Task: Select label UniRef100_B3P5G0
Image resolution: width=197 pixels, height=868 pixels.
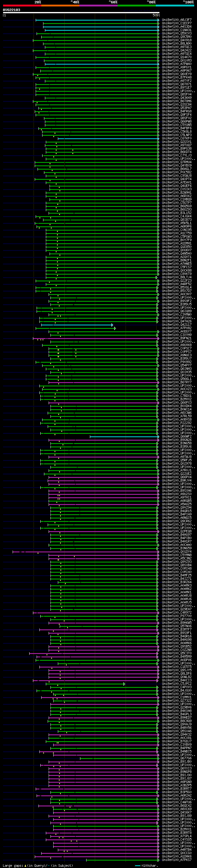Action: 177,792
